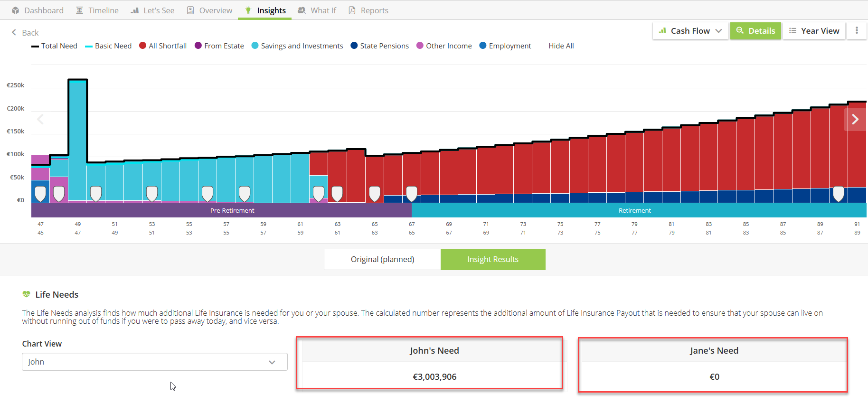Screen dimensions: 868x404
Task: Click the Pre-Retirement phase bar
Action: pyautogui.click(x=221, y=210)
